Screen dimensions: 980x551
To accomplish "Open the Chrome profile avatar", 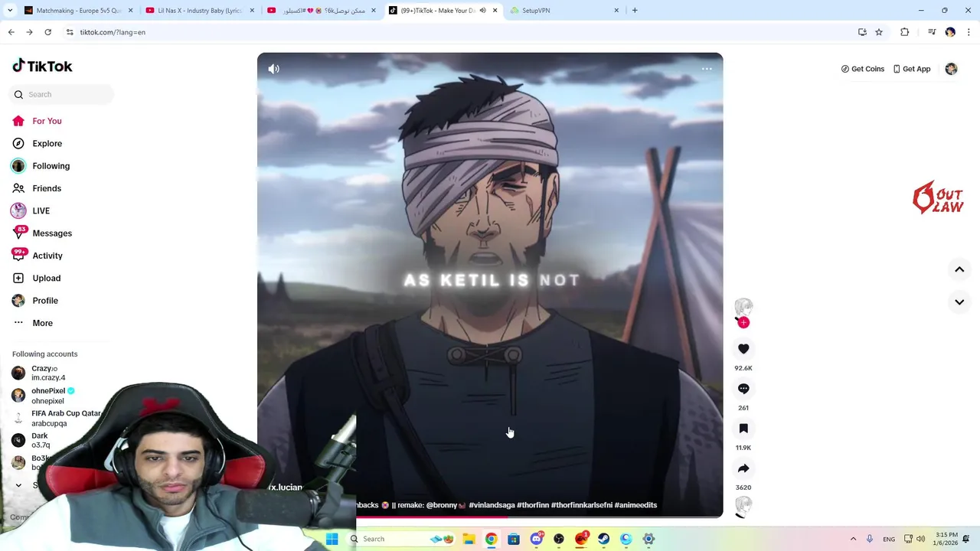I will 950,32.
